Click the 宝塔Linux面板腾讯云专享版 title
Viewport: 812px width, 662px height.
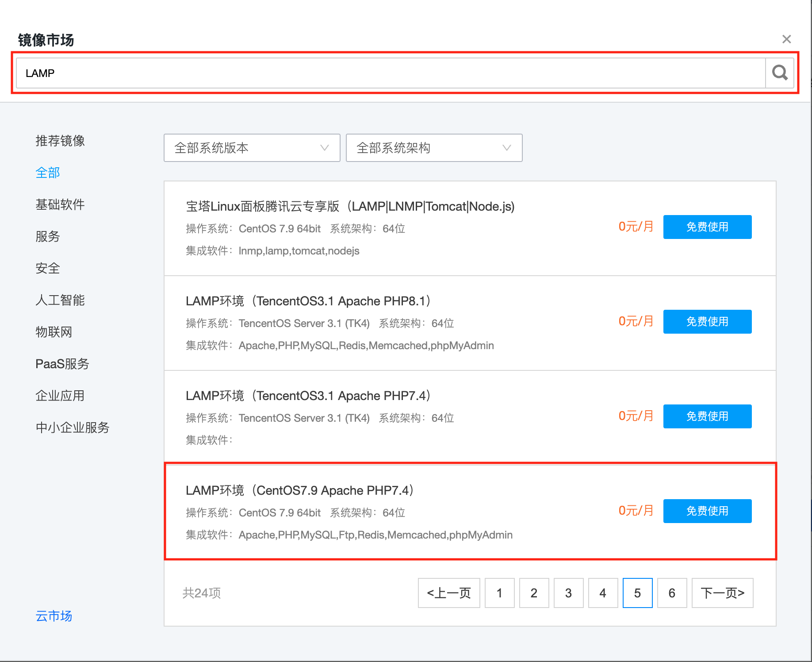tap(350, 206)
